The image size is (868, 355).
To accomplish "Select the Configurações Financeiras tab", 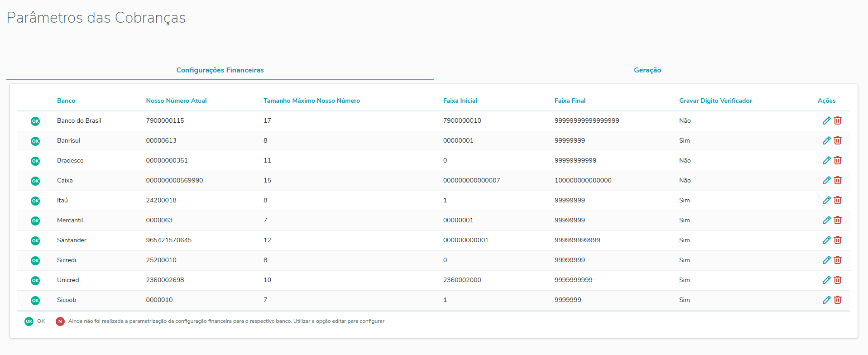I will [x=220, y=70].
